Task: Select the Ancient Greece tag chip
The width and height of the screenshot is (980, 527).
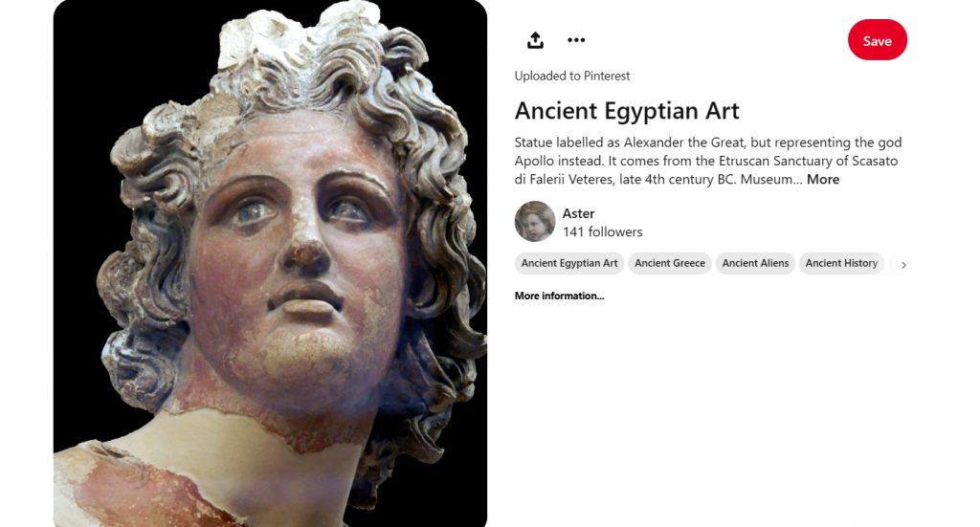Action: click(670, 264)
